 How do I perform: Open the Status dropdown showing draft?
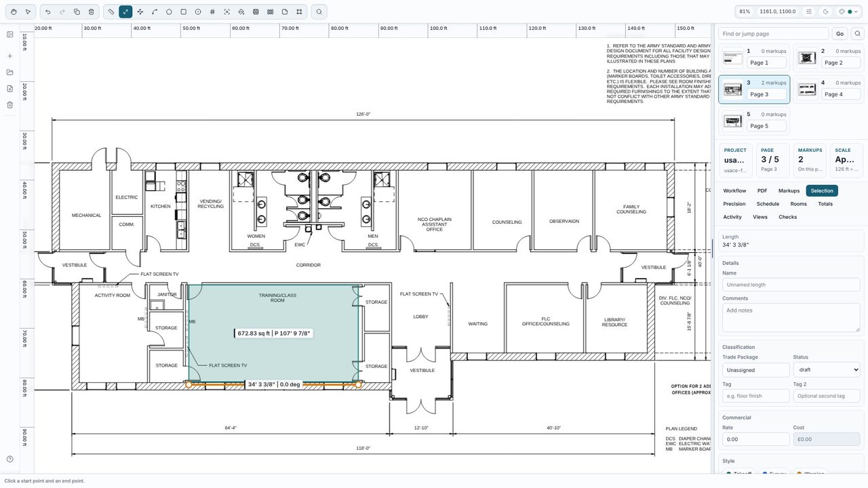[827, 370]
